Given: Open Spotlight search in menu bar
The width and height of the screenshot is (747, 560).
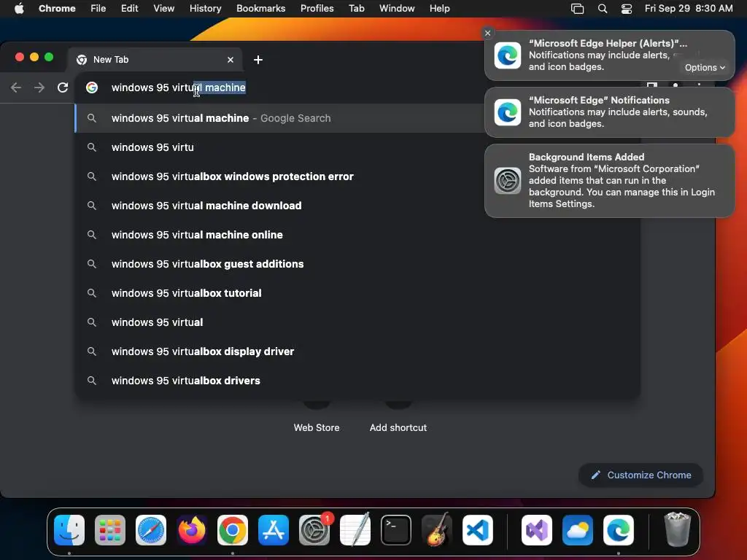Looking at the screenshot, I should coord(602,9).
